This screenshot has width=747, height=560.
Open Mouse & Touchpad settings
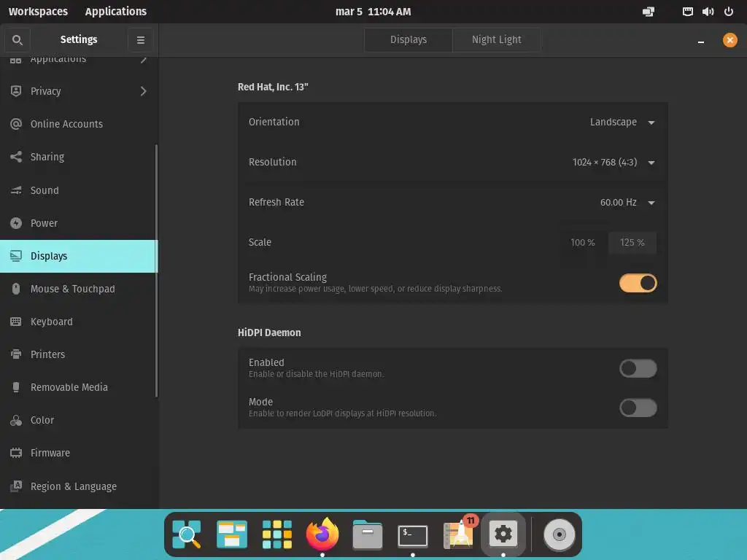79,289
